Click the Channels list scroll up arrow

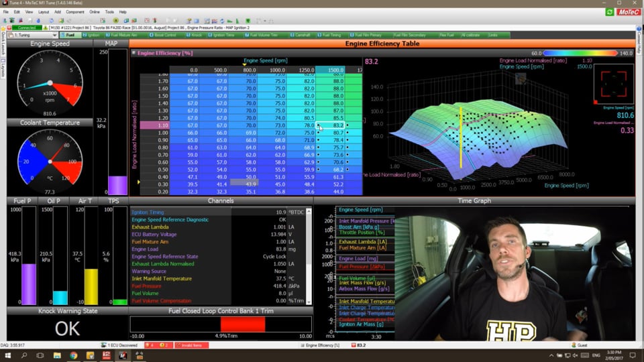coord(309,212)
